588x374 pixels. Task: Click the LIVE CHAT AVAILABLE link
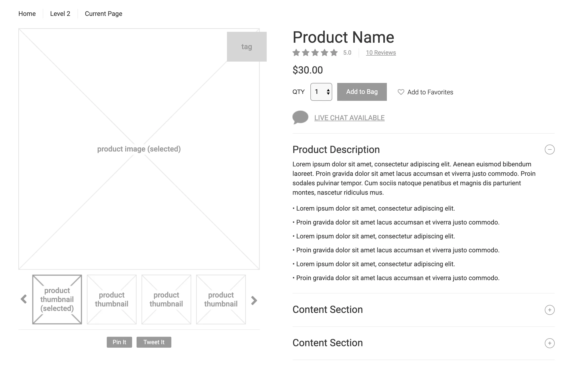click(349, 118)
